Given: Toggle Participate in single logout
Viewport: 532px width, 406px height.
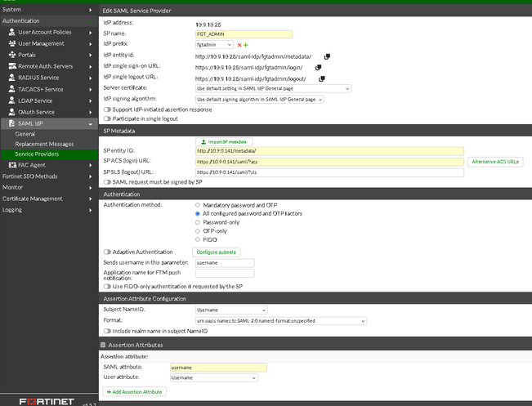Looking at the screenshot, I should 108,119.
